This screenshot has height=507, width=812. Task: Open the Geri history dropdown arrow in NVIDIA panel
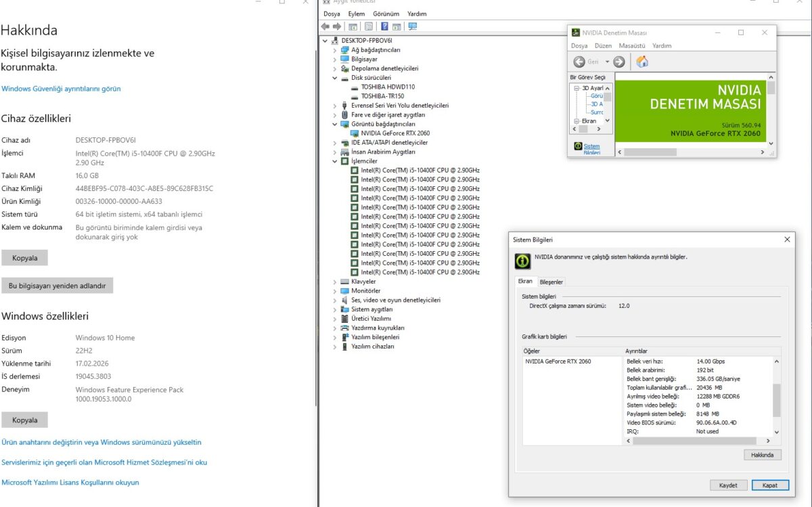pos(607,62)
